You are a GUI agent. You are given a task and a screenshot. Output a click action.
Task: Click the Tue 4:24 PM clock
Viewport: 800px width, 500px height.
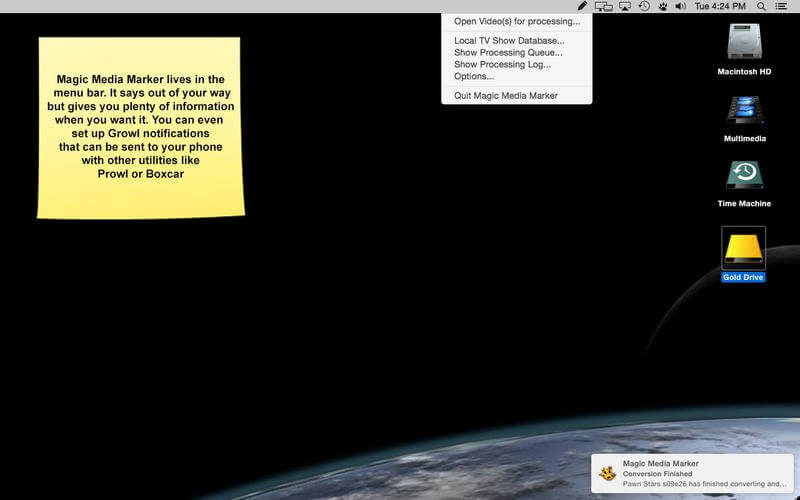pyautogui.click(x=720, y=6)
